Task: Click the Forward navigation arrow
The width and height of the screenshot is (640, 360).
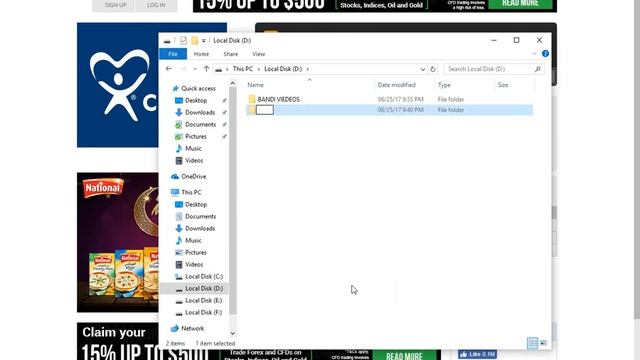Action: [x=183, y=69]
